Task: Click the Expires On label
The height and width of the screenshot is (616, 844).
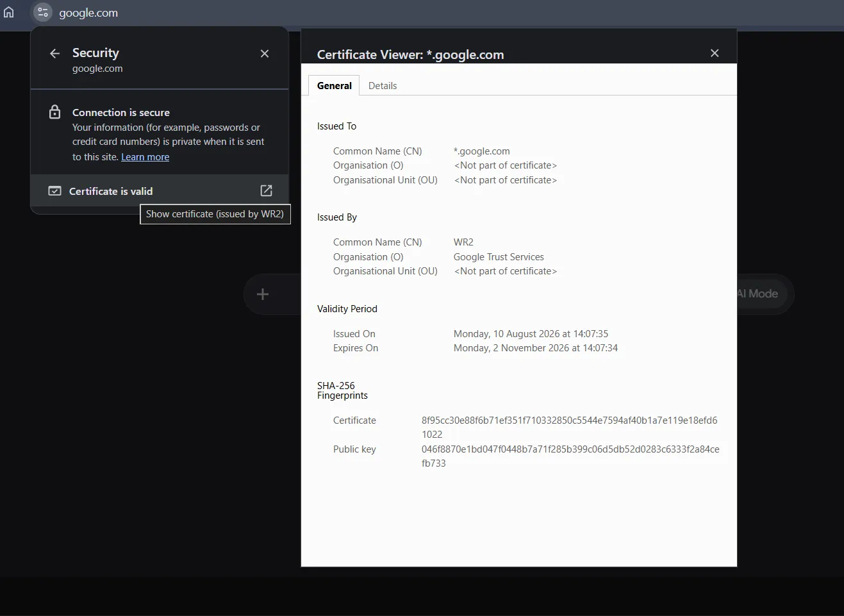Action: coord(356,348)
